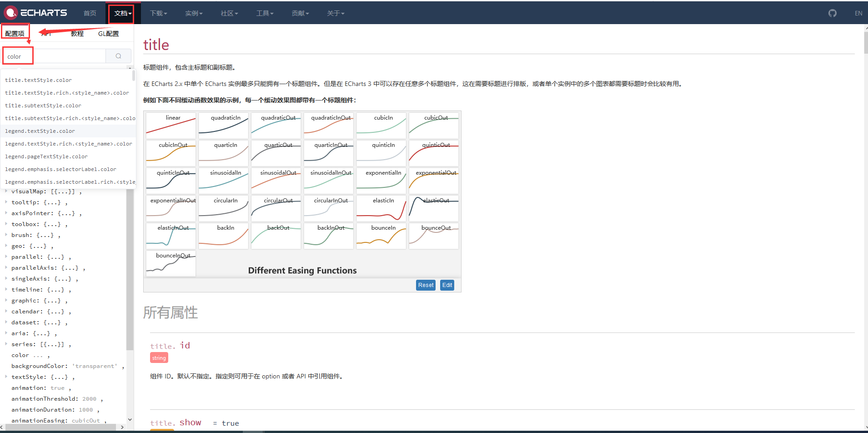Click the title. show property heading
The width and height of the screenshot is (868, 433).
click(176, 423)
